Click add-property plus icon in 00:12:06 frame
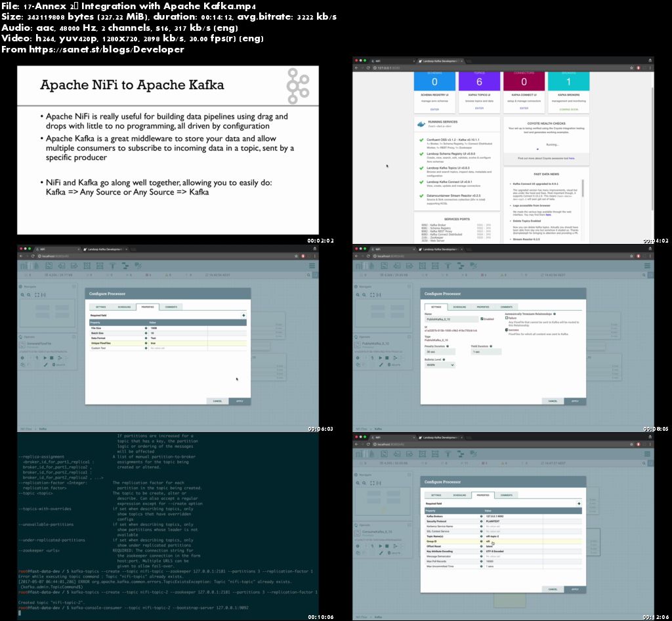672x621 pixels. [579, 504]
